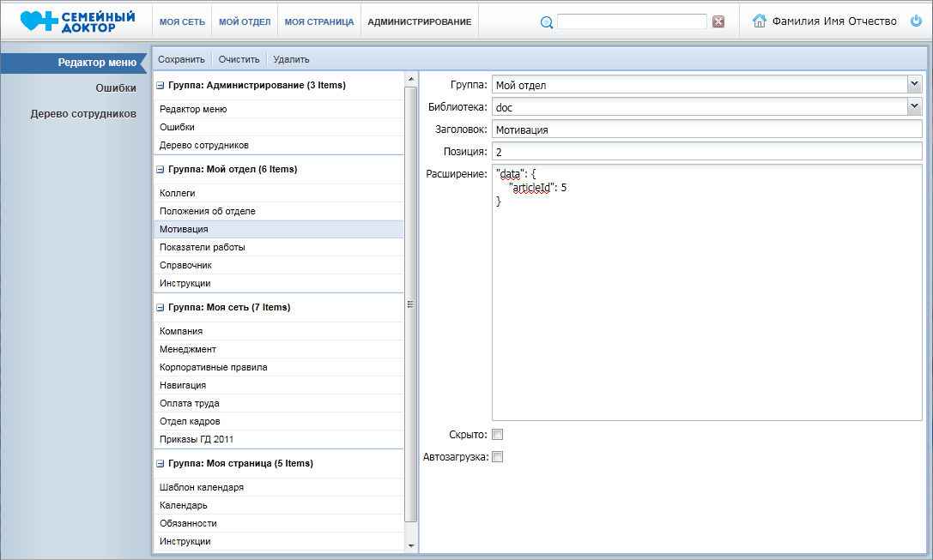Click the Заголовок field with Мотивация

pos(707,129)
